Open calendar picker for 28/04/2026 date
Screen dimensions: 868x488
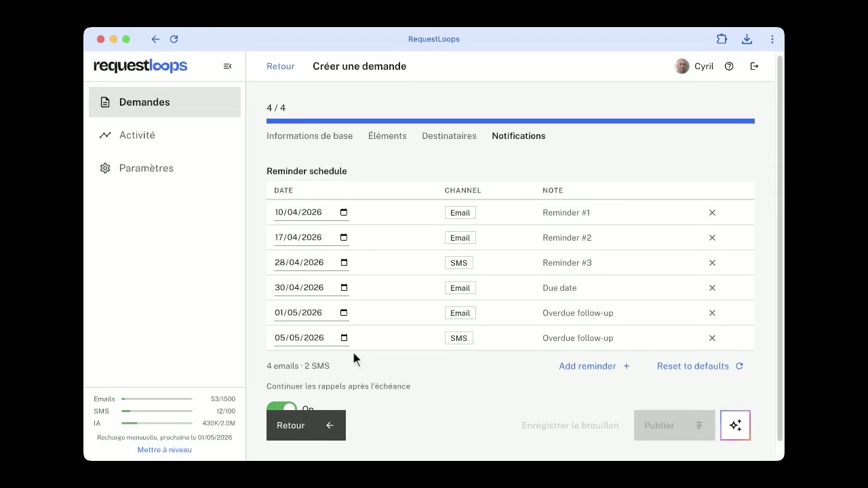(x=344, y=262)
